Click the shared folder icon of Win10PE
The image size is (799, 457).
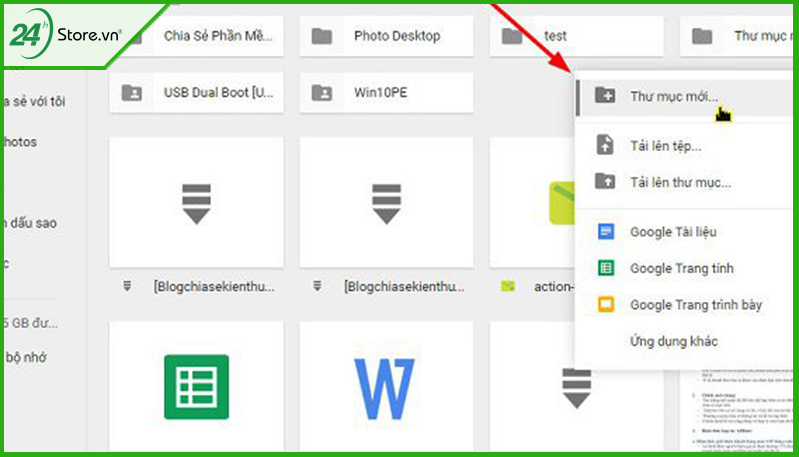[322, 93]
